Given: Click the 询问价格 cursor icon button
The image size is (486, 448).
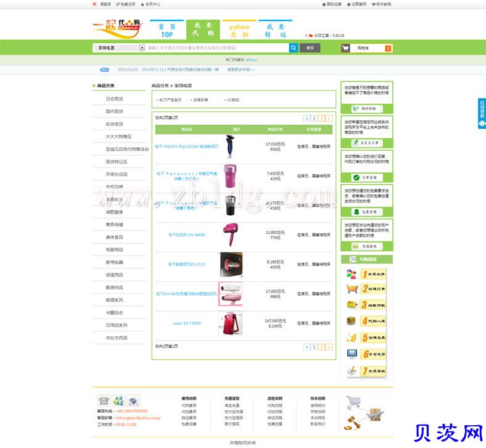Looking at the screenshot, I should pos(367,109).
